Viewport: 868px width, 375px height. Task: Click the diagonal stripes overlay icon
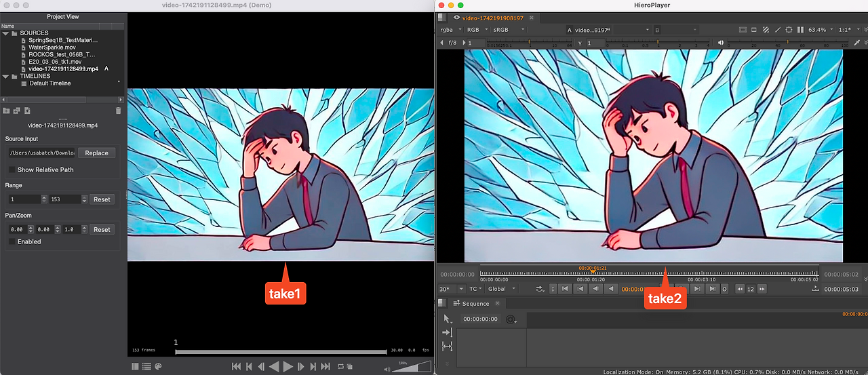[766, 30]
